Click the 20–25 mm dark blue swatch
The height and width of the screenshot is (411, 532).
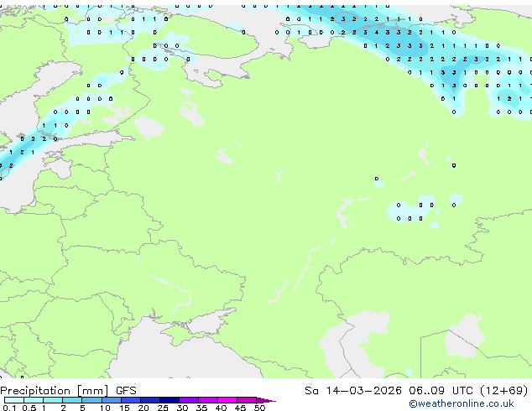pyautogui.click(x=149, y=400)
